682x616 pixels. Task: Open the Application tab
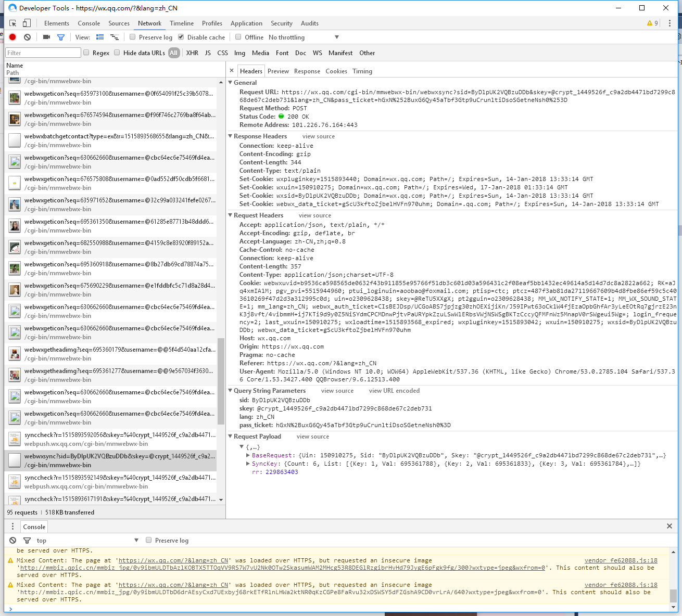(x=247, y=23)
